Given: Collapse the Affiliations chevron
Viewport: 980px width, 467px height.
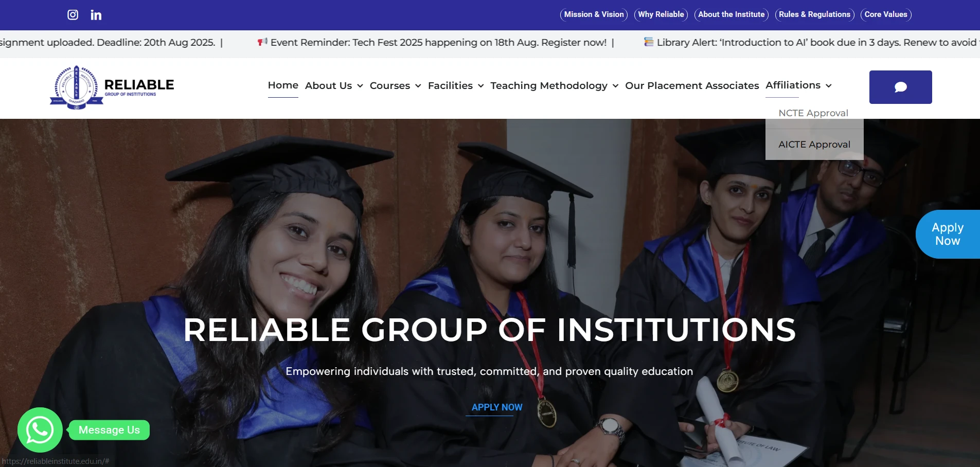Looking at the screenshot, I should 829,86.
